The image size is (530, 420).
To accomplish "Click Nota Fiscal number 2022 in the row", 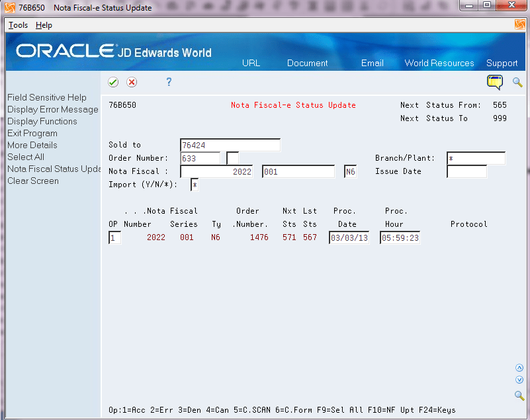I will click(x=156, y=237).
